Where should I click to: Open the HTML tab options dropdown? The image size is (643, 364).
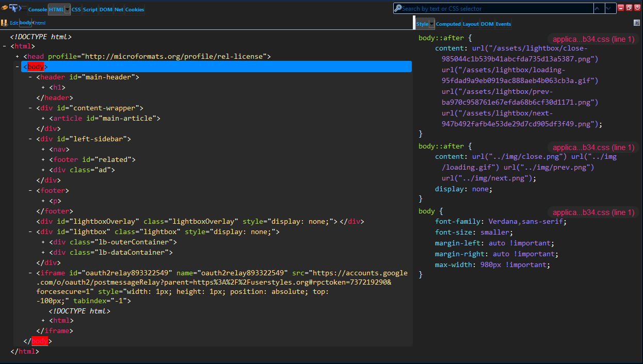coord(68,9)
